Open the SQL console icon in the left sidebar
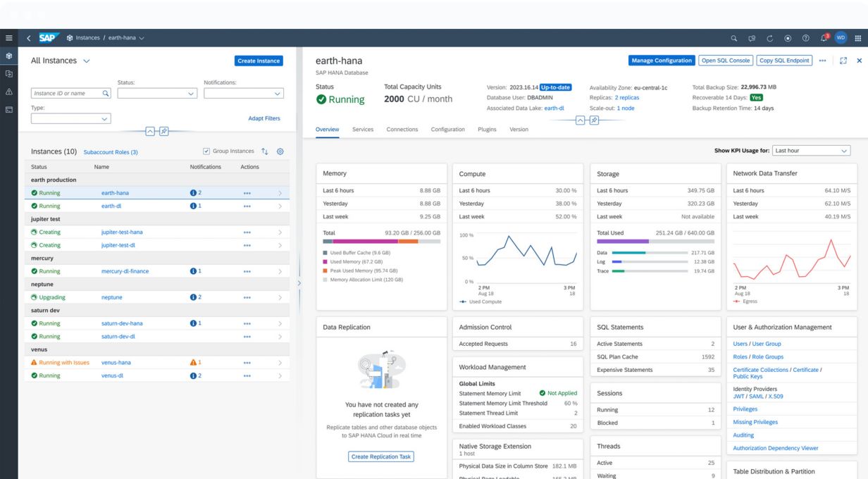This screenshot has height=479, width=868. (8, 110)
